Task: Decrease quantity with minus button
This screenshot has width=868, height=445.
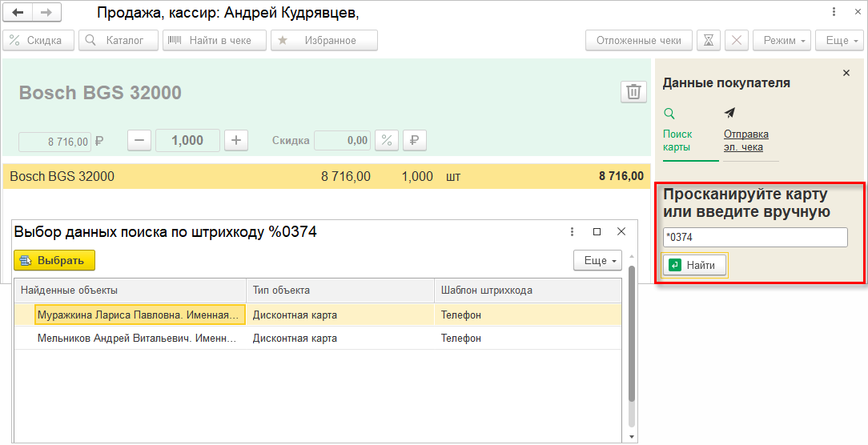Action: pyautogui.click(x=139, y=140)
